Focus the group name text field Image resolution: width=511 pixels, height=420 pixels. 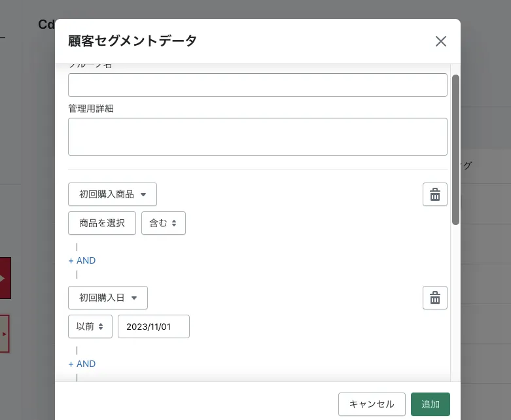258,85
